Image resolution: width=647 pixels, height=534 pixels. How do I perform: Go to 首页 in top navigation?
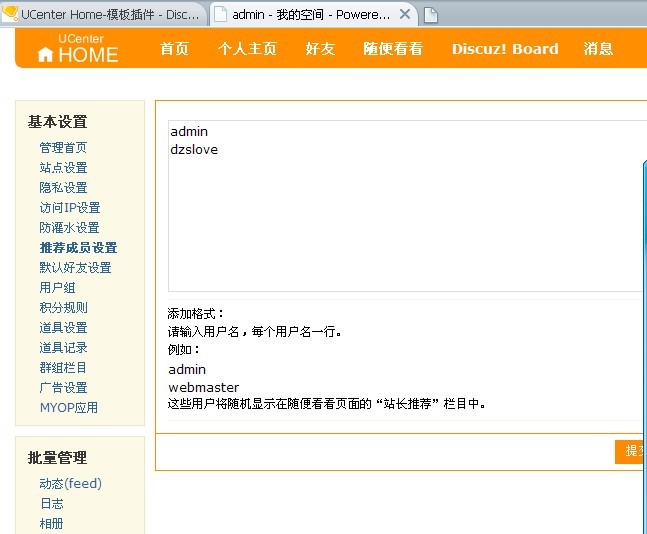[x=174, y=49]
